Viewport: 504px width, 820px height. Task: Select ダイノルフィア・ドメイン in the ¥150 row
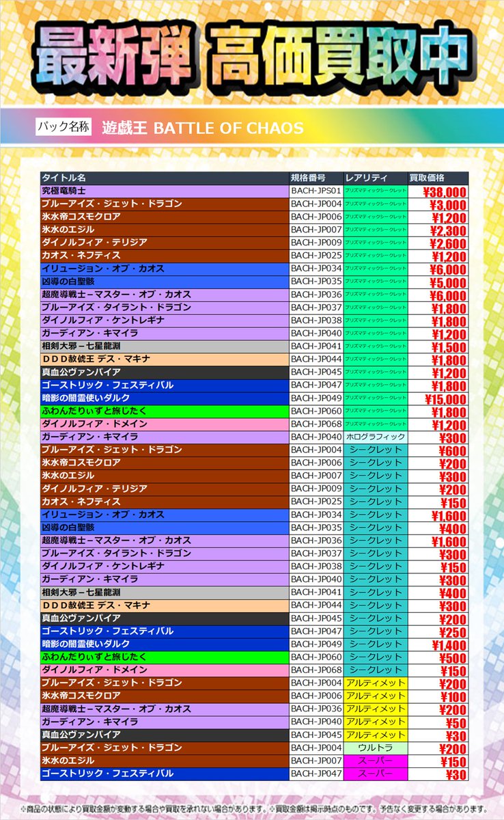[x=165, y=670]
